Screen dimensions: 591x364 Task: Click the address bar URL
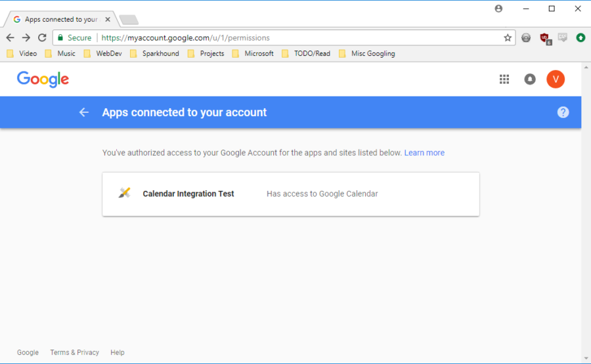point(185,37)
